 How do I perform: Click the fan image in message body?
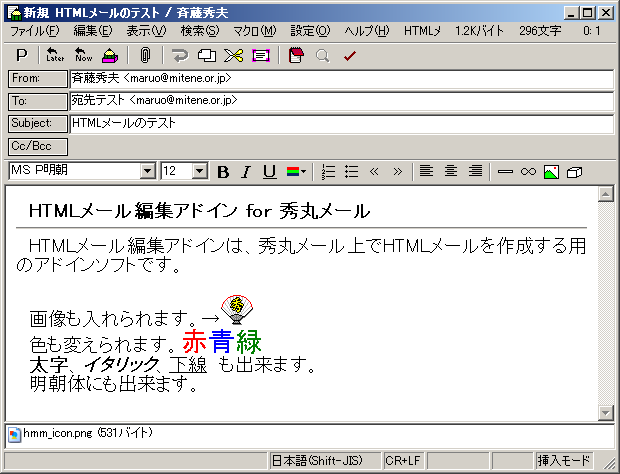(237, 310)
